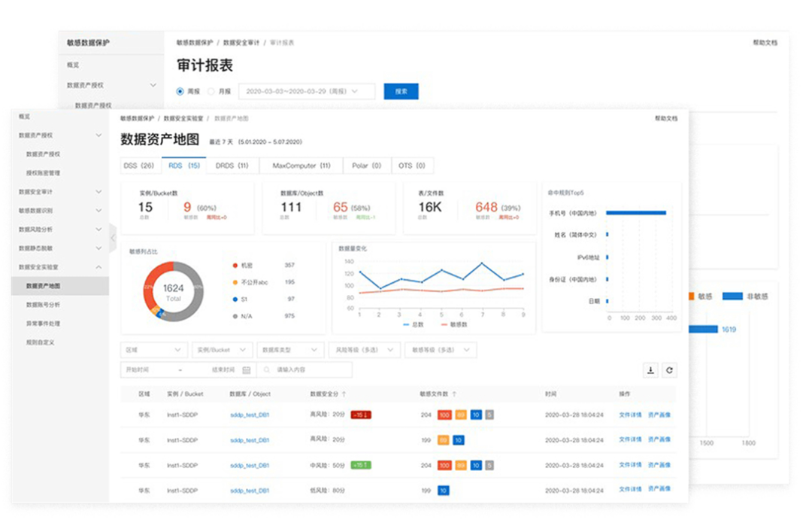Open 帮助文档 link in audit report window
Image resolution: width=812 pixels, height=532 pixels.
pyautogui.click(x=765, y=43)
